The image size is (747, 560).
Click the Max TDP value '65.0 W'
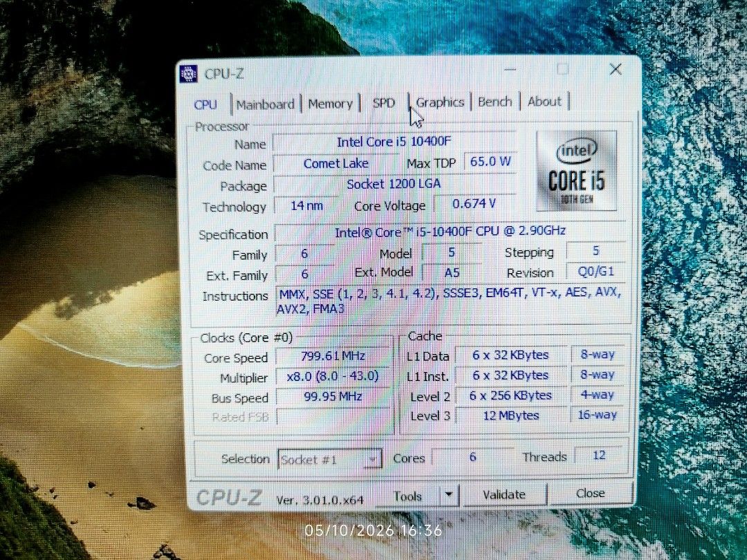click(x=490, y=161)
